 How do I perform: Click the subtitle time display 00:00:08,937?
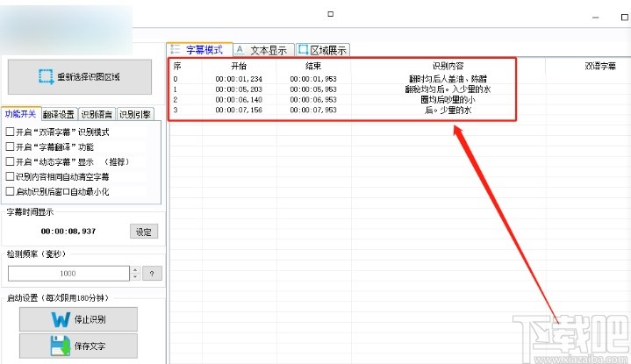coord(68,232)
